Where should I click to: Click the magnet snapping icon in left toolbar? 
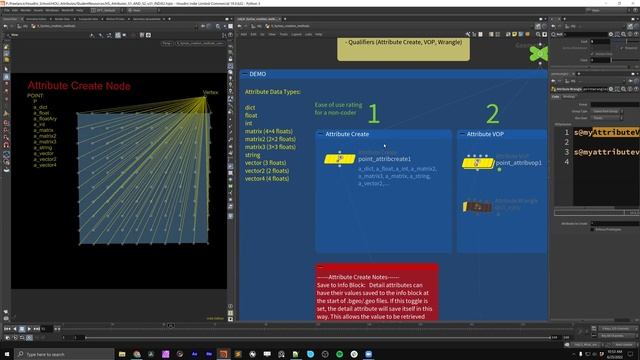6,145
